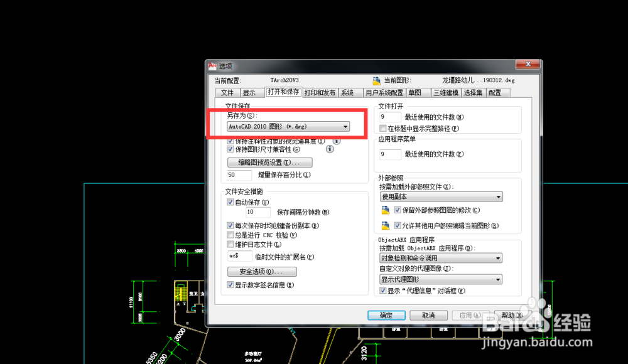The image size is (628, 364).
Task: Click the info icon beside 保持注释性对象的视觉逼真度
Action: [337, 141]
